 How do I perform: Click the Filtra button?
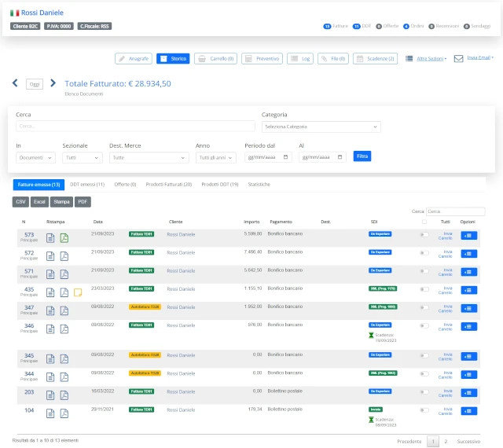[362, 156]
